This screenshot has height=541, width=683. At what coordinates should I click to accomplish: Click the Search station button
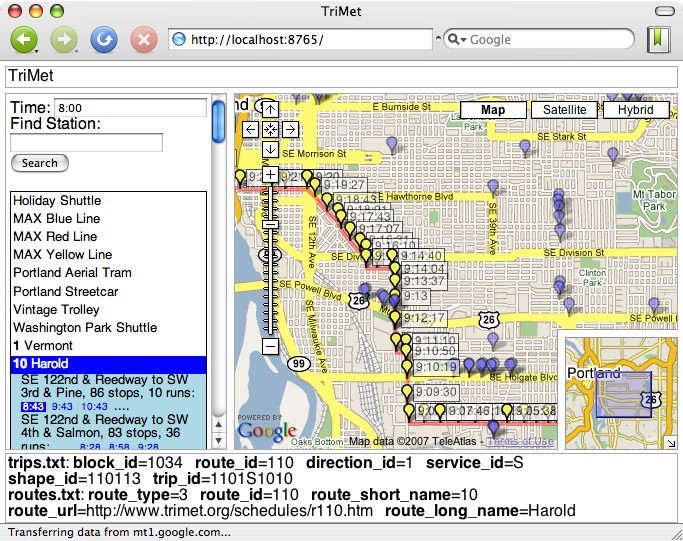39,163
